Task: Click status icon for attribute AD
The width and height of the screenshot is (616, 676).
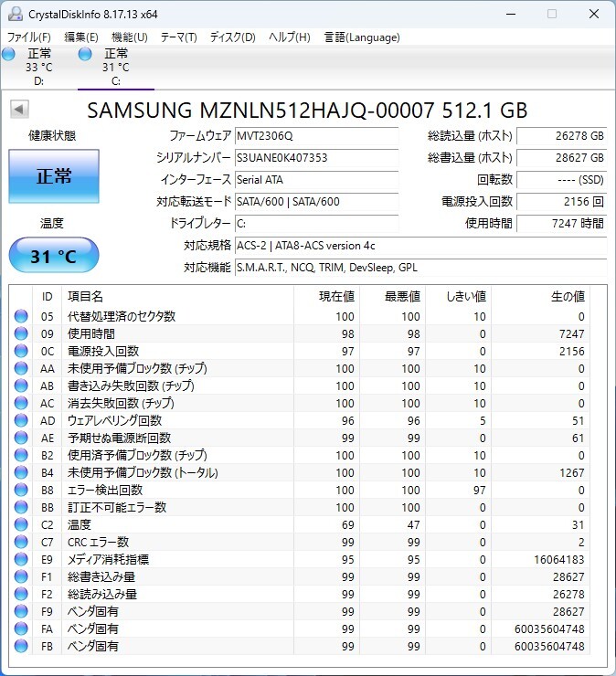Action: point(21,420)
